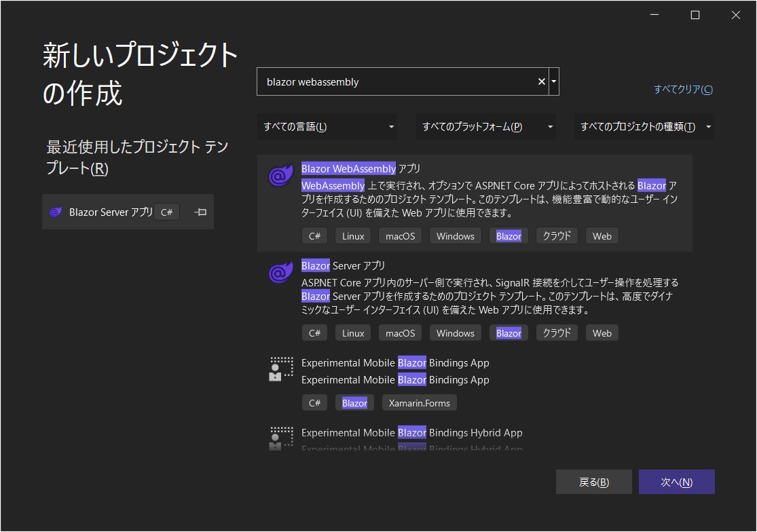Select Experimental Mobile Blazor Bindings App title
This screenshot has width=757, height=532.
click(395, 363)
